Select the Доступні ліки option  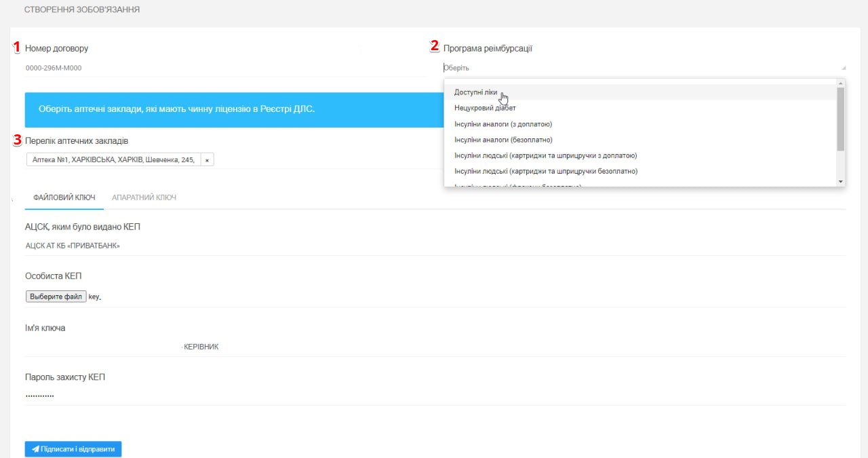[x=475, y=92]
